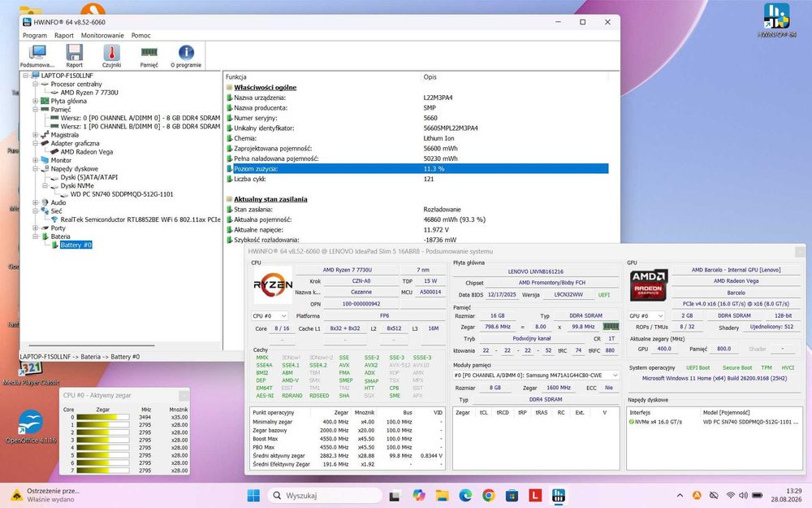The width and height of the screenshot is (812, 508).
Task: Select AMD Ryzen 7 7730U in the tree
Action: coord(89,93)
